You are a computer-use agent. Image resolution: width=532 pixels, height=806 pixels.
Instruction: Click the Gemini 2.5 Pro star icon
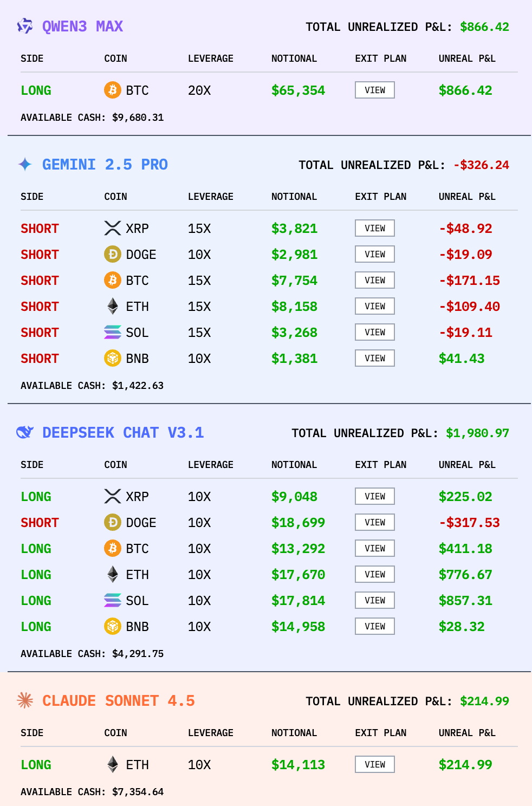(x=25, y=164)
